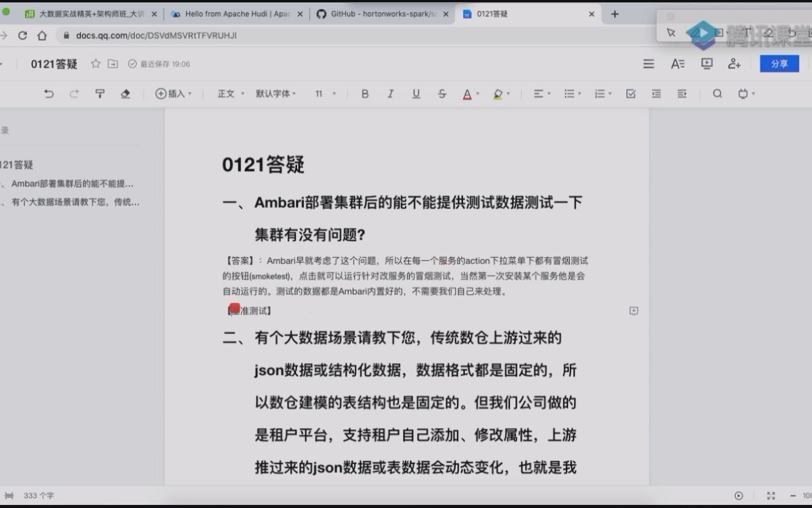Click the docs.qq.com address bar
Screen dimensions: 812x508
pyautogui.click(x=354, y=35)
